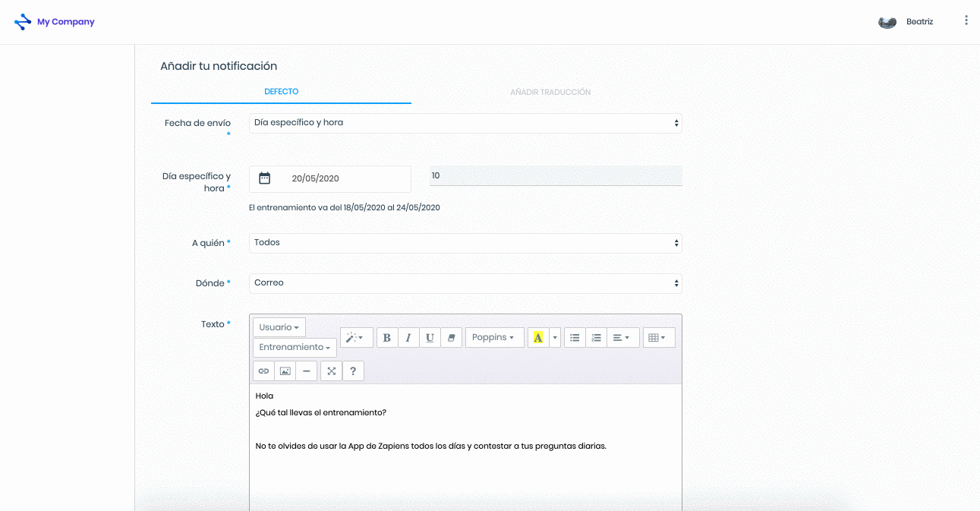Click the calendar icon beside date
Screen dimensions: 980x511
pyautogui.click(x=265, y=178)
